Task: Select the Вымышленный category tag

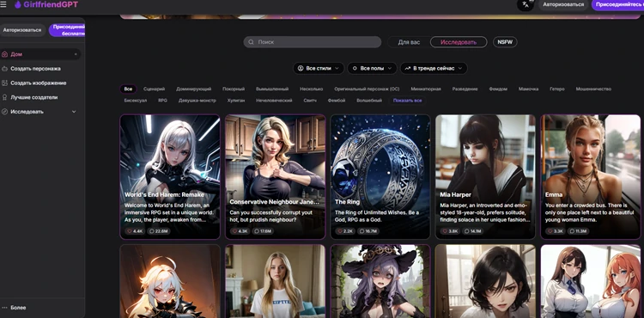Action: click(272, 89)
